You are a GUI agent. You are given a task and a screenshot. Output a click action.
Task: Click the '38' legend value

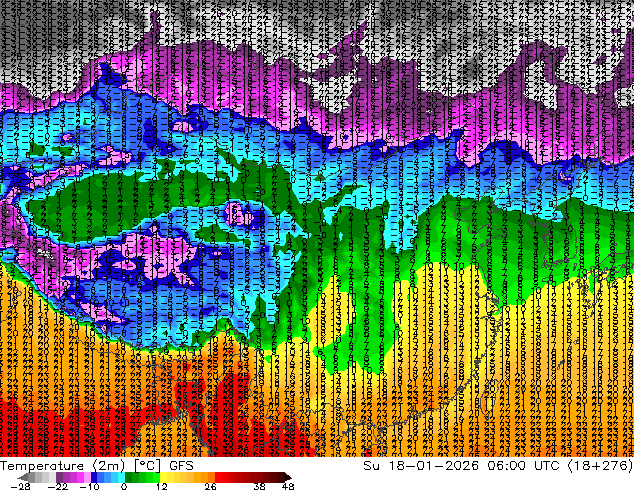tap(260, 486)
